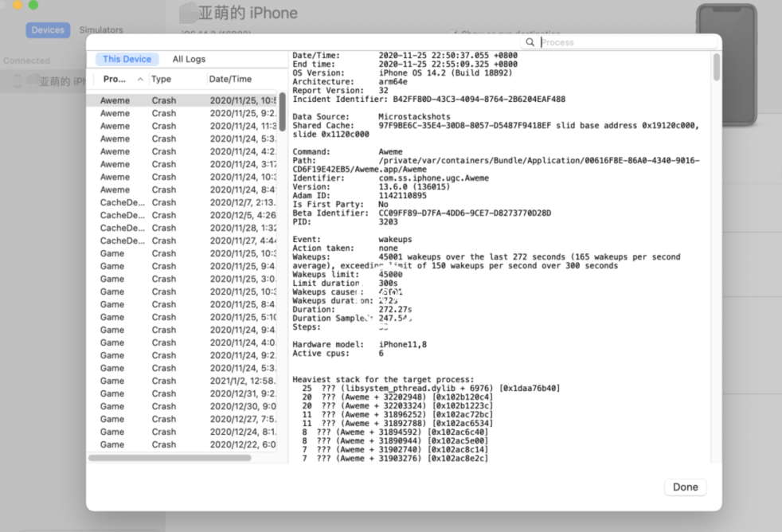Select Aweme crash from 2020/11/24, 3:17

click(182, 164)
